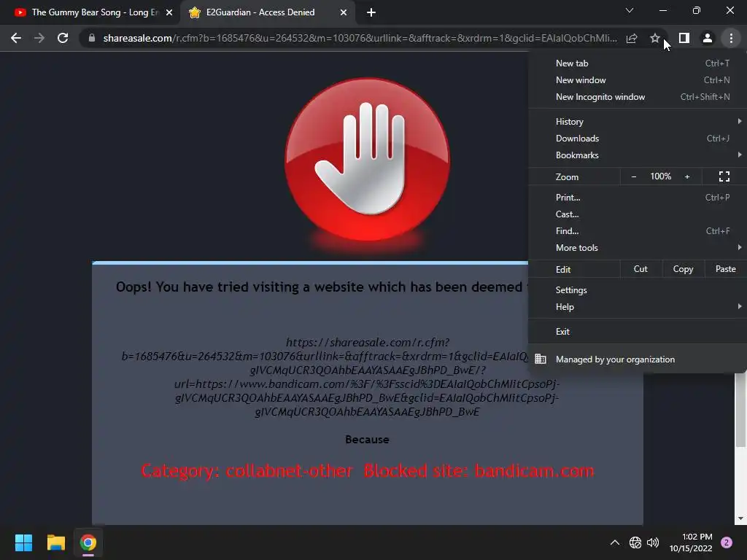Screen dimensions: 747x560
Task: Click the address bar URL
Action: tap(360, 38)
